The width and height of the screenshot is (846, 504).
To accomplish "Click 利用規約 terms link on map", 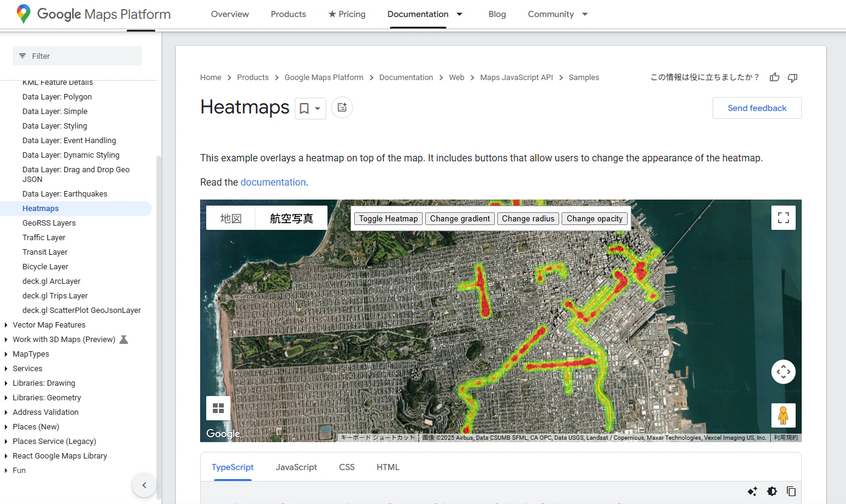I will click(786, 437).
